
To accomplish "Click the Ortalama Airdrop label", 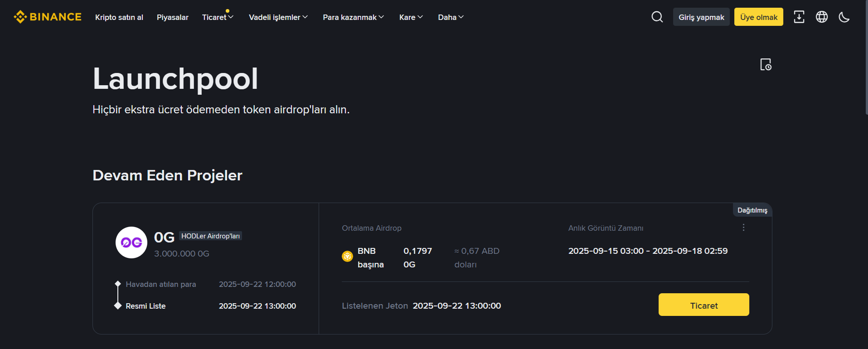I will pyautogui.click(x=372, y=228).
